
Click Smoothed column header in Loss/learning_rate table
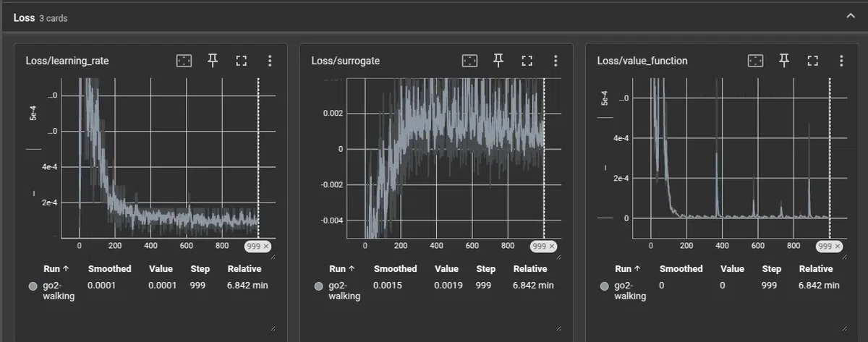pos(109,269)
